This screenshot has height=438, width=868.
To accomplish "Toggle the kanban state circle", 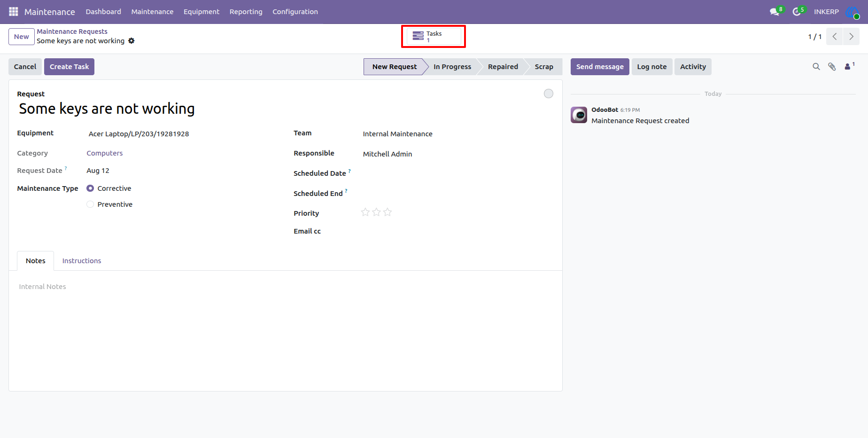I will (x=549, y=94).
